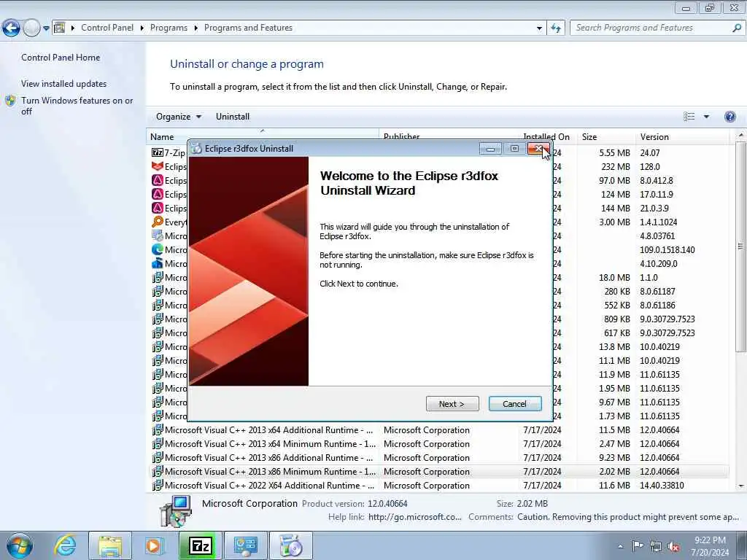
Task: Click the refresh button beside address bar
Action: tap(556, 28)
